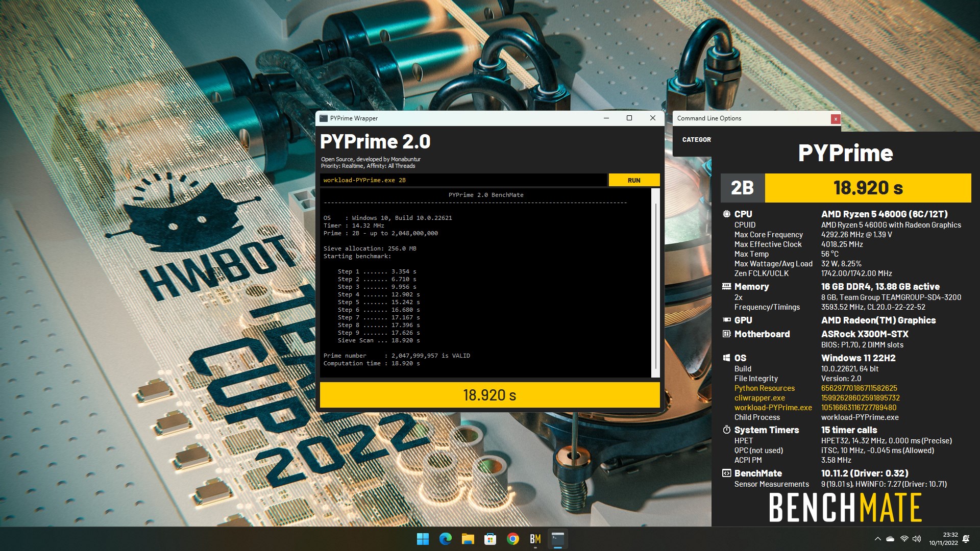Click the PYPrime console taskbar icon

(557, 539)
